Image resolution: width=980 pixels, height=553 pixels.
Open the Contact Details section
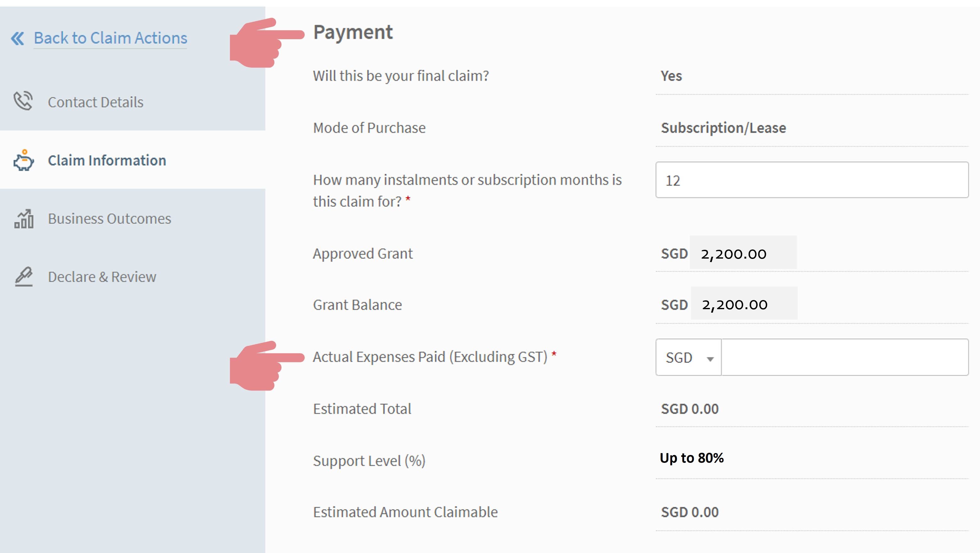coord(95,102)
